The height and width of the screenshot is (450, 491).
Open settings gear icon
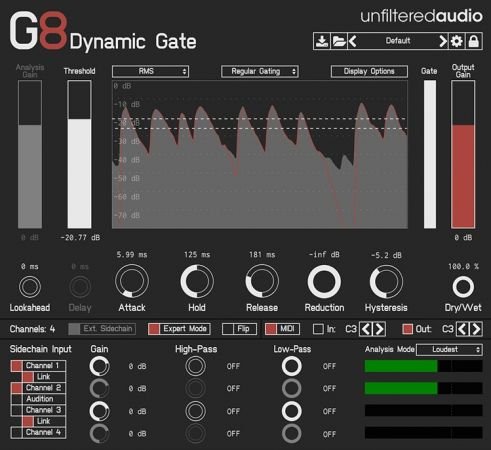(457, 41)
